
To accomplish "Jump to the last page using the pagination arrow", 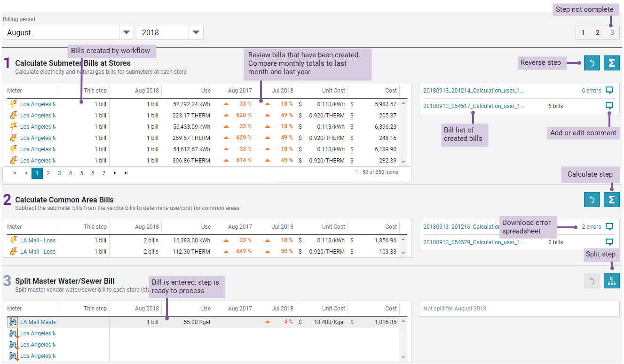I will [x=126, y=173].
